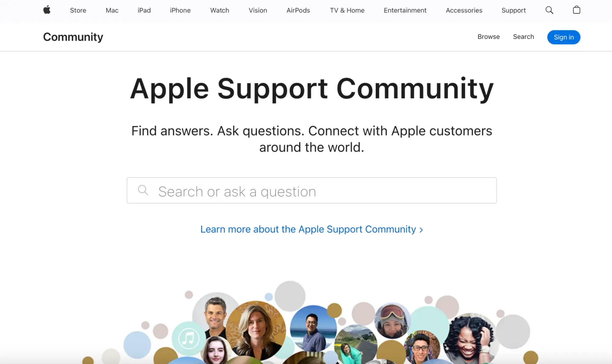This screenshot has height=364, width=612.
Task: Expand the AirPods navigation dropdown
Action: coord(298,10)
